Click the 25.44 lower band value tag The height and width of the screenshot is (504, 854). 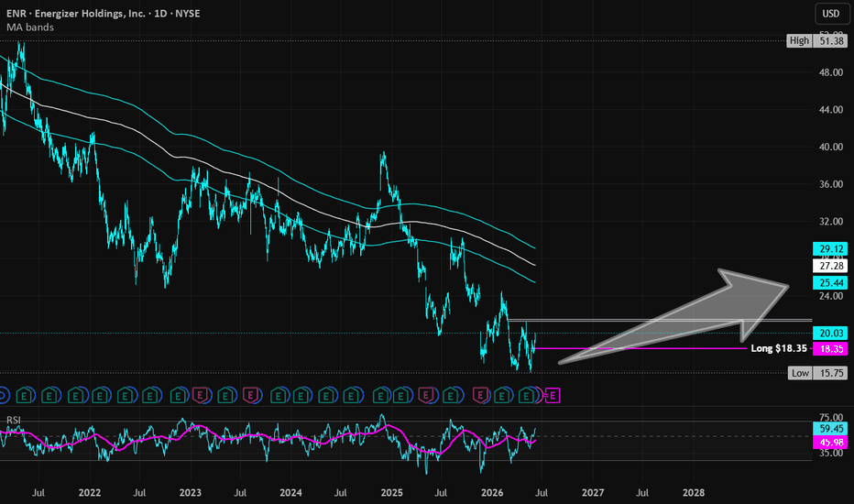coord(830,283)
